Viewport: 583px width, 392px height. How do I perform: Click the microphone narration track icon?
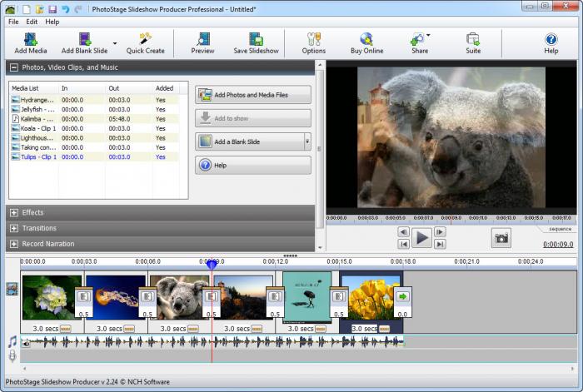[x=12, y=355]
